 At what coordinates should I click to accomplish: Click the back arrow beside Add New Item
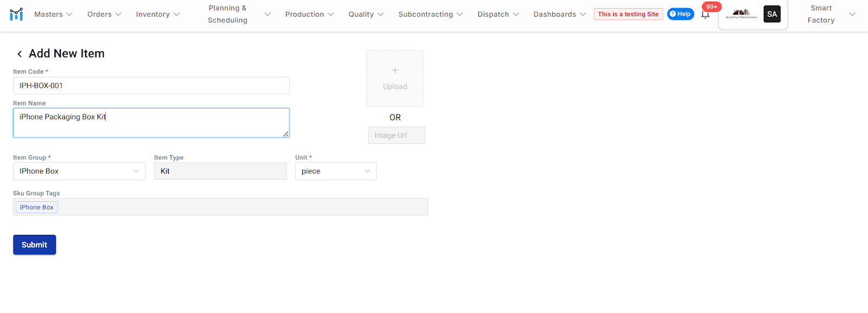[x=20, y=54]
